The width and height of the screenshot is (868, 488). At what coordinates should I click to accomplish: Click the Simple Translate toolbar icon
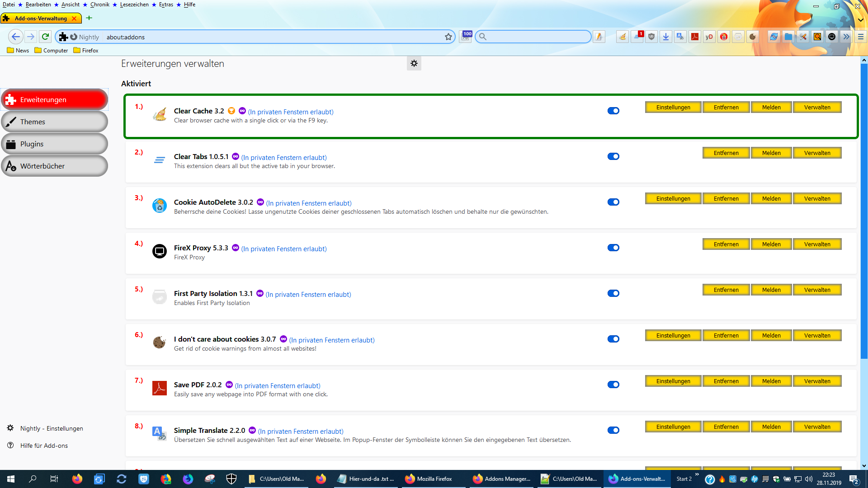click(680, 37)
